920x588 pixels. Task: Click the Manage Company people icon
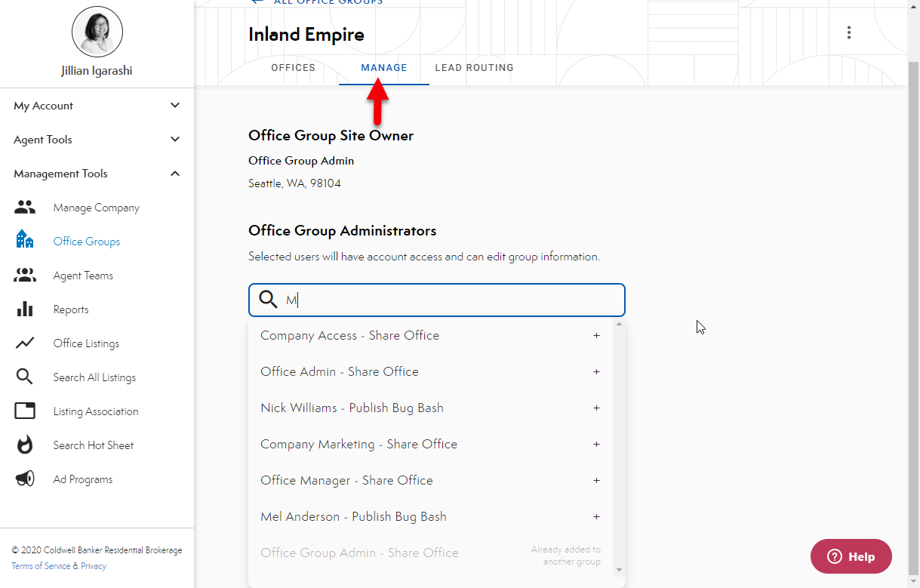(x=25, y=208)
